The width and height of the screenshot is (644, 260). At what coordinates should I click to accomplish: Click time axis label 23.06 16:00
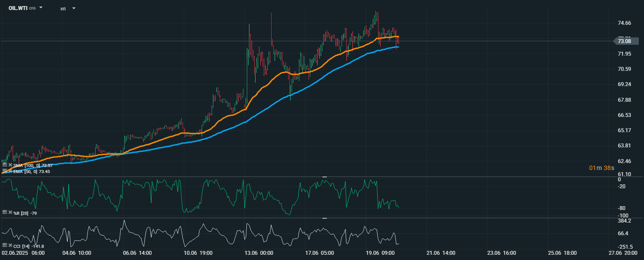501,253
